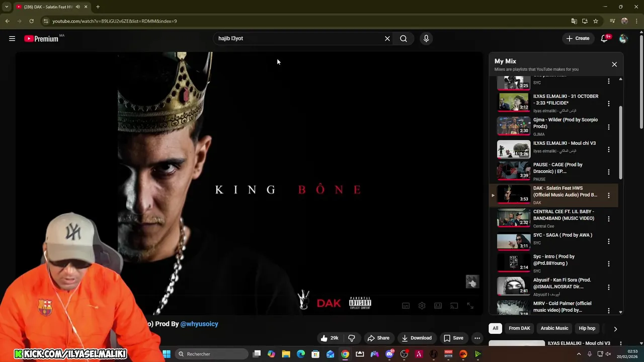The height and width of the screenshot is (362, 644).
Task: Share the current video
Action: click(378, 338)
